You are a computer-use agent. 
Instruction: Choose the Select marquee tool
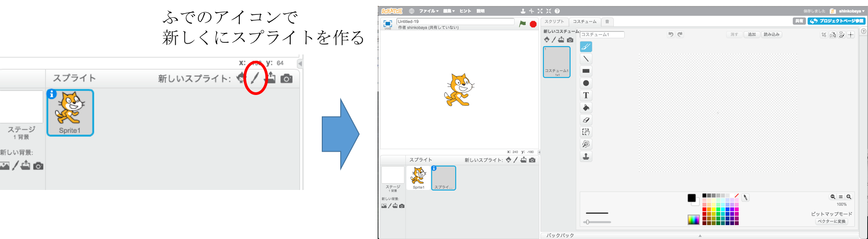pyautogui.click(x=586, y=132)
